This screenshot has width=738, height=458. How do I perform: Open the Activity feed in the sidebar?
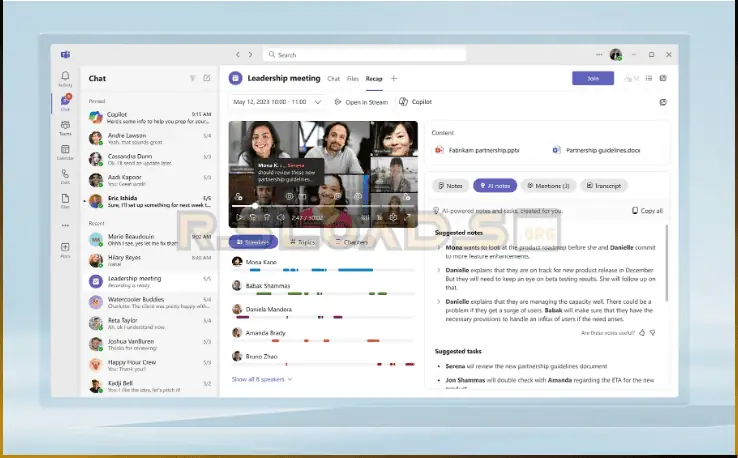point(65,79)
